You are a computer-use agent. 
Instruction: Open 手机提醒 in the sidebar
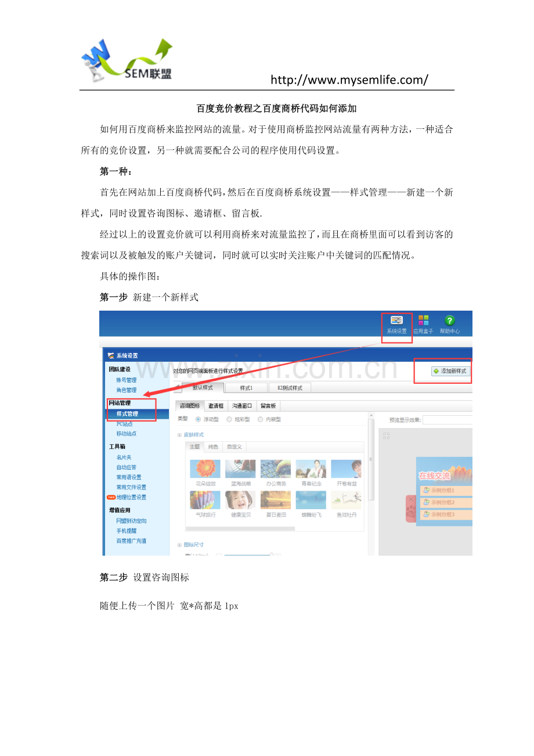coord(127,531)
